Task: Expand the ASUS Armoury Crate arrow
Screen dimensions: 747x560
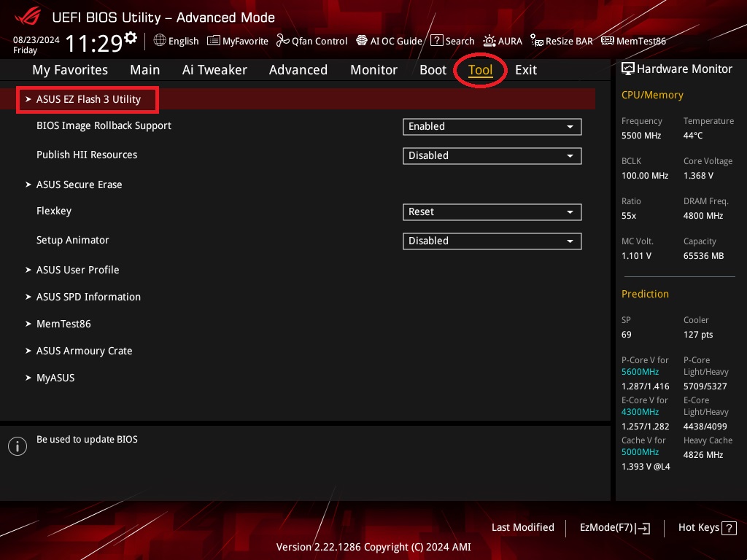Action: pyautogui.click(x=28, y=351)
